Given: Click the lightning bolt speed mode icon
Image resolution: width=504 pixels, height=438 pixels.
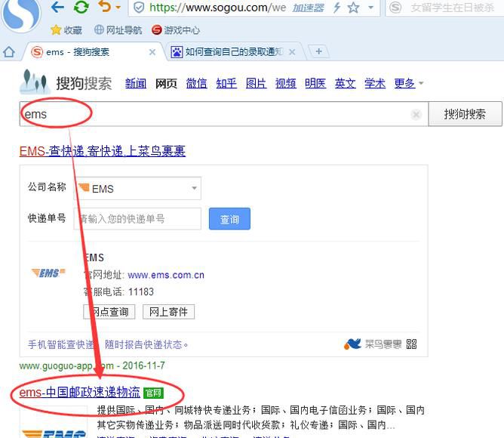Looking at the screenshot, I should pyautogui.click(x=337, y=8).
